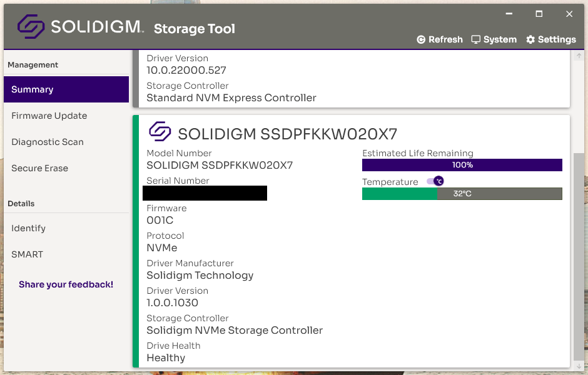
Task: Click Share your feedback link
Action: 66,284
